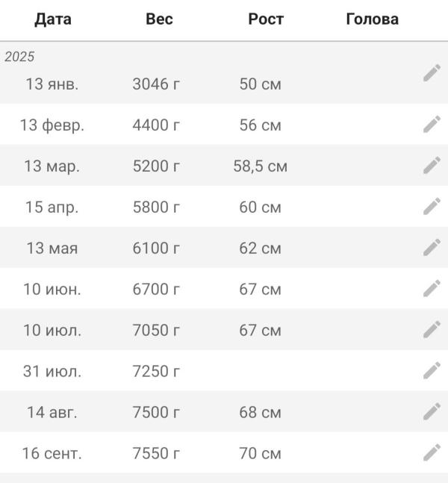This screenshot has height=483, width=448.
Task: Select the 3046 г weight value
Action: 156,84
